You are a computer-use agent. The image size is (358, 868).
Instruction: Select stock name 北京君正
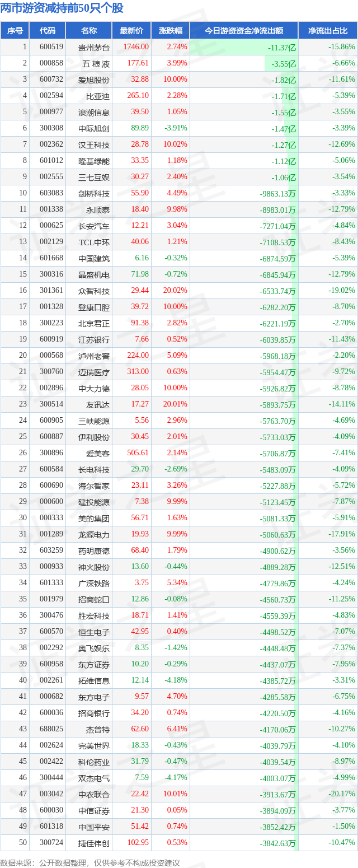tap(94, 324)
